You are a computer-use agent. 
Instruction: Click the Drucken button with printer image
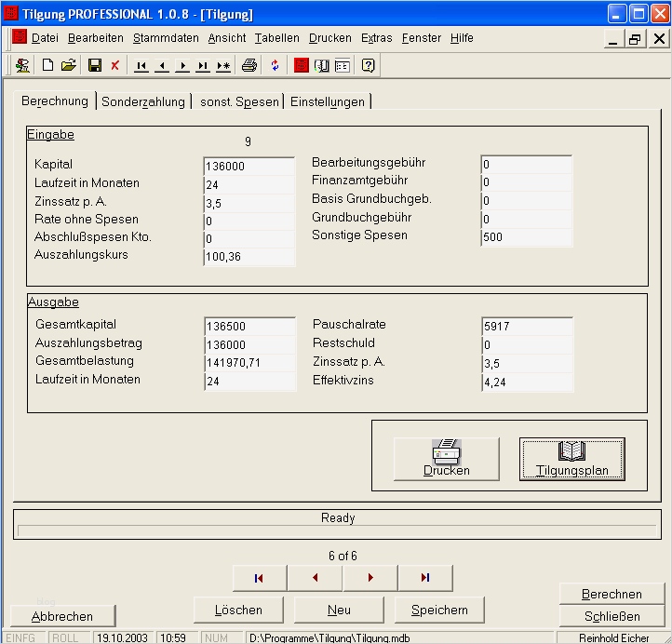446,459
